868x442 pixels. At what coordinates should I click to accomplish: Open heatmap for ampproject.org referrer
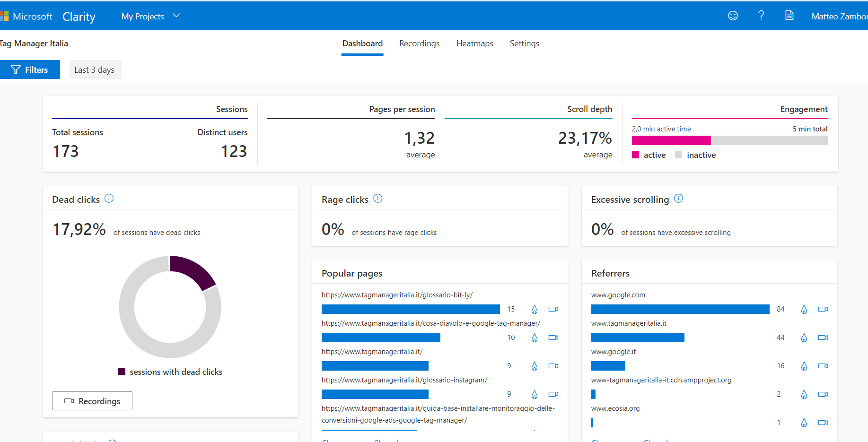click(804, 394)
